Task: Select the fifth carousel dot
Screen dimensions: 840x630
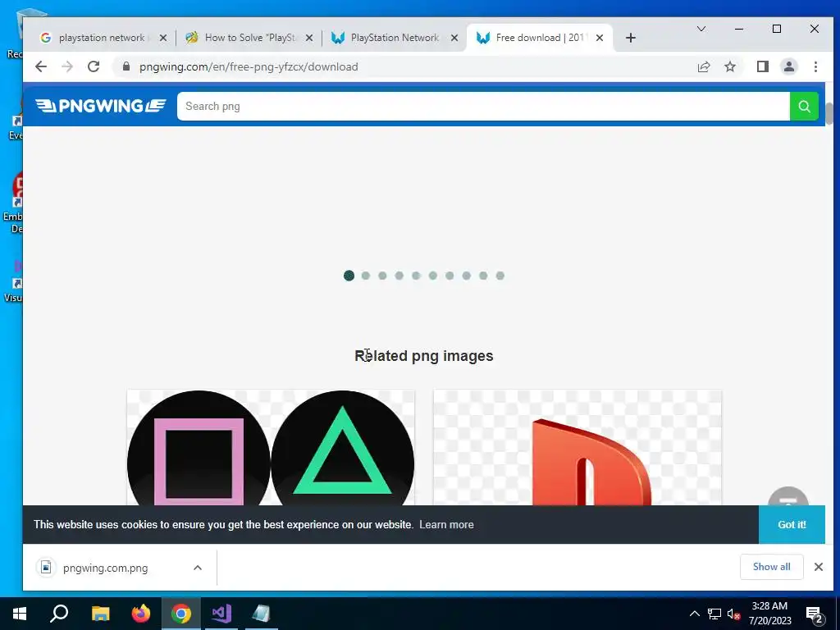Action: pos(416,276)
